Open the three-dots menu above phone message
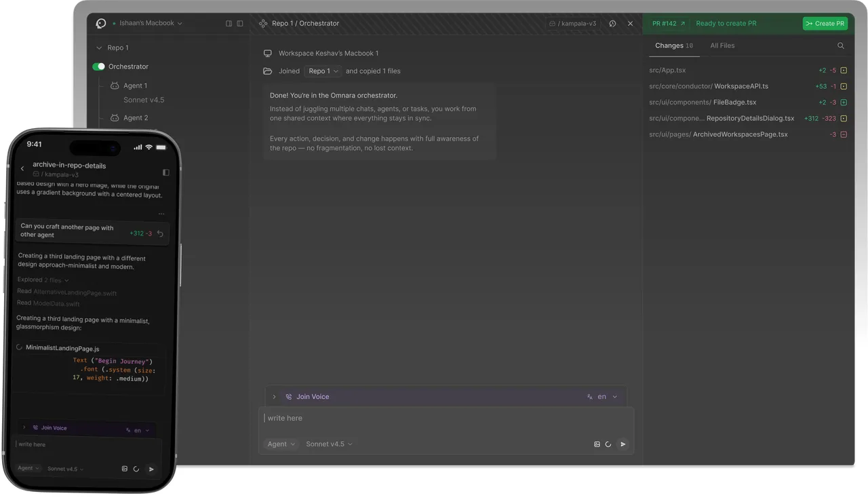 (161, 214)
